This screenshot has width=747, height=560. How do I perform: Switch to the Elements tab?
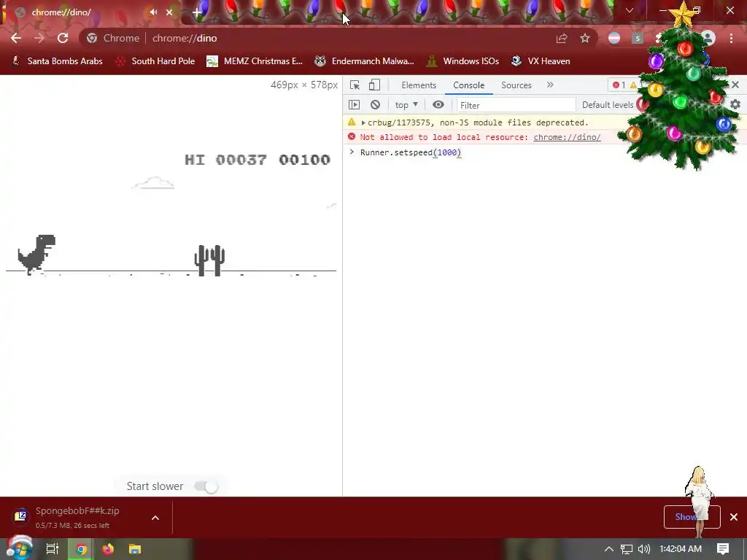[419, 85]
